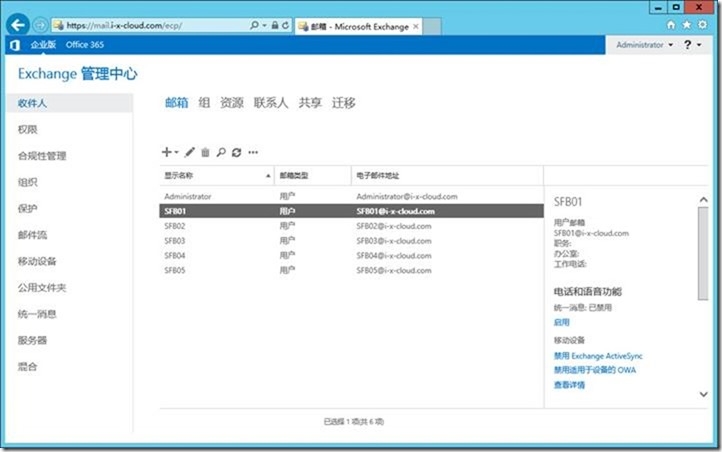Click the browser forward arrow button

41,25
